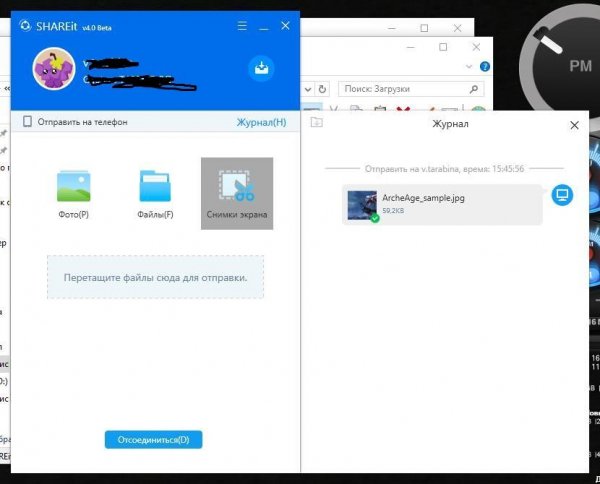Screen dimensions: 600x484
Task: Open the download folder icon in Журнал
Action: pyautogui.click(x=316, y=122)
